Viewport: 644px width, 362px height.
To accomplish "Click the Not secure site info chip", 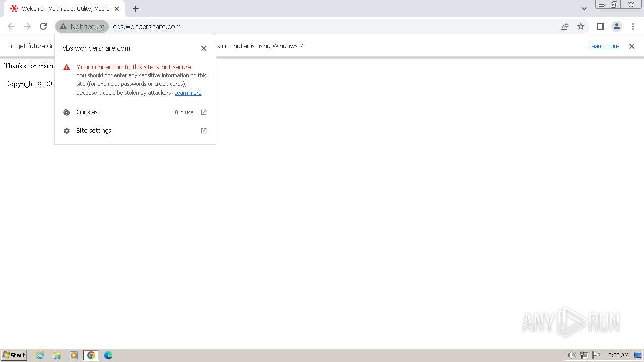I will [x=82, y=26].
